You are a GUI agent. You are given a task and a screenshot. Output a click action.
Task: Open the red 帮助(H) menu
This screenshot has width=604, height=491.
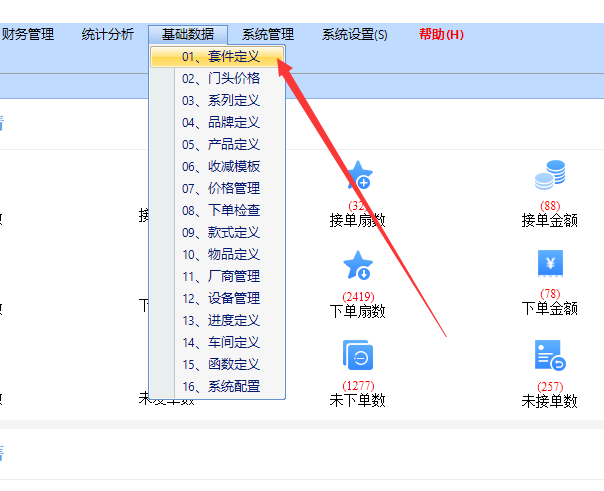441,35
